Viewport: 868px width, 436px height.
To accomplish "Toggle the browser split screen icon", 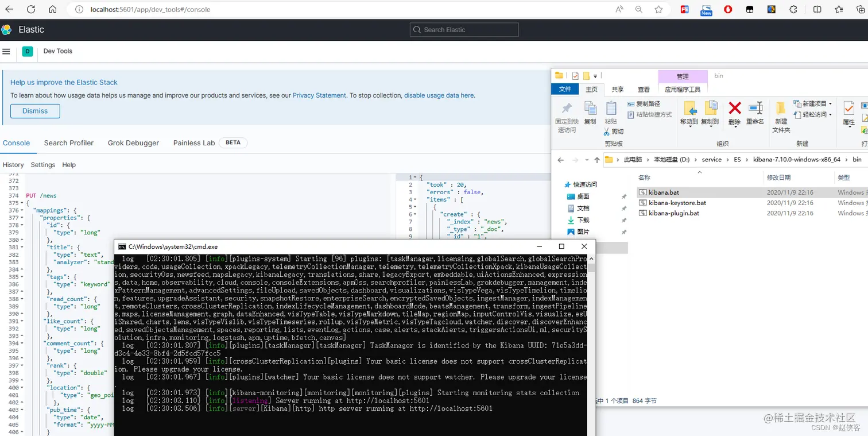I will [817, 10].
